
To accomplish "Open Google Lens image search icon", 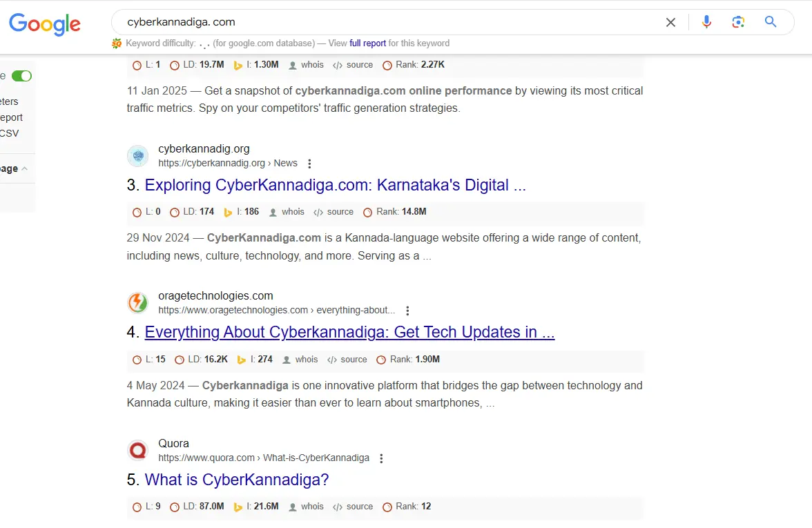I will point(738,22).
